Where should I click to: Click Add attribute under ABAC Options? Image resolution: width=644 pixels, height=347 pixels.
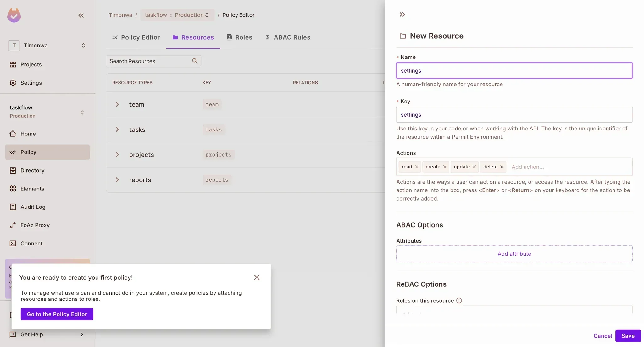click(x=514, y=254)
